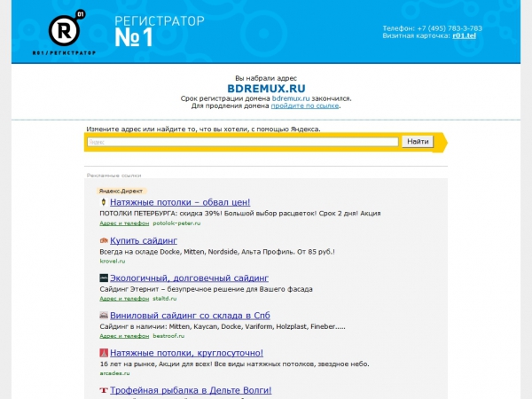Viewport: 532px width, 399px height.
Task: Click the phone number +7 (495) 783-3-783
Action: (450, 28)
